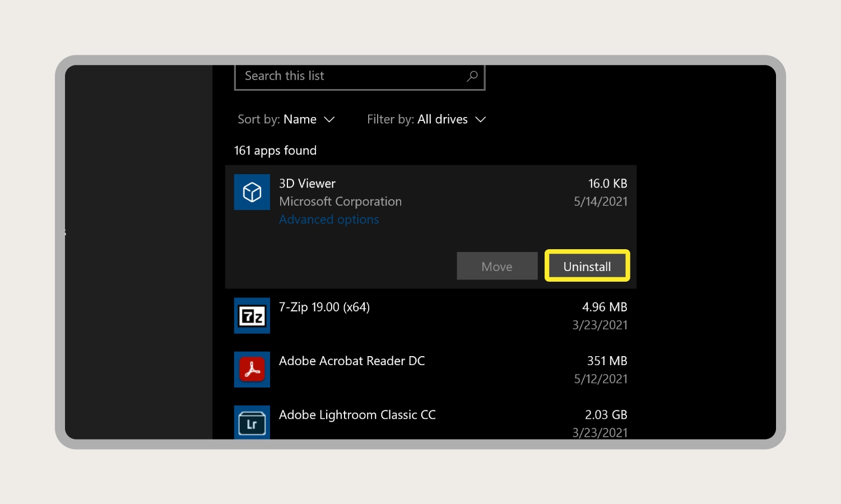Click the 3D Viewer app name
This screenshot has height=504, width=841.
pos(307,184)
